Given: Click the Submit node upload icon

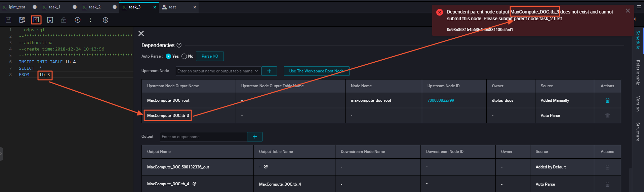Looking at the screenshot, I should tap(36, 20).
